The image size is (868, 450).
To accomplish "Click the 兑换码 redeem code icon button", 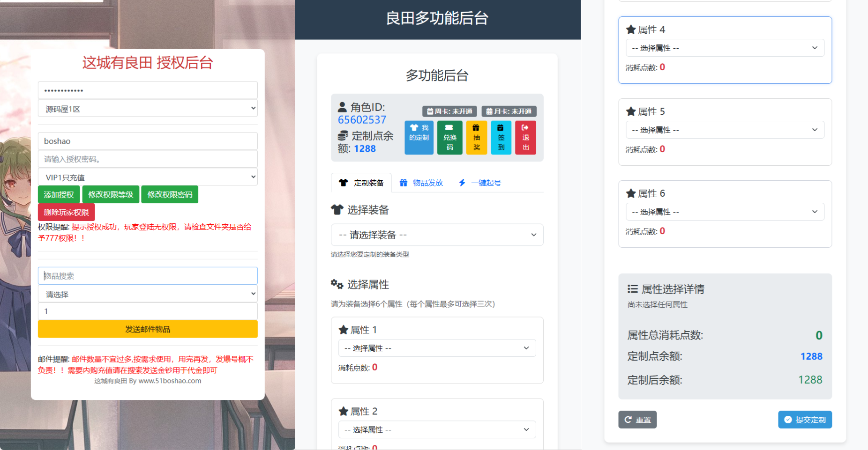I will click(x=450, y=138).
